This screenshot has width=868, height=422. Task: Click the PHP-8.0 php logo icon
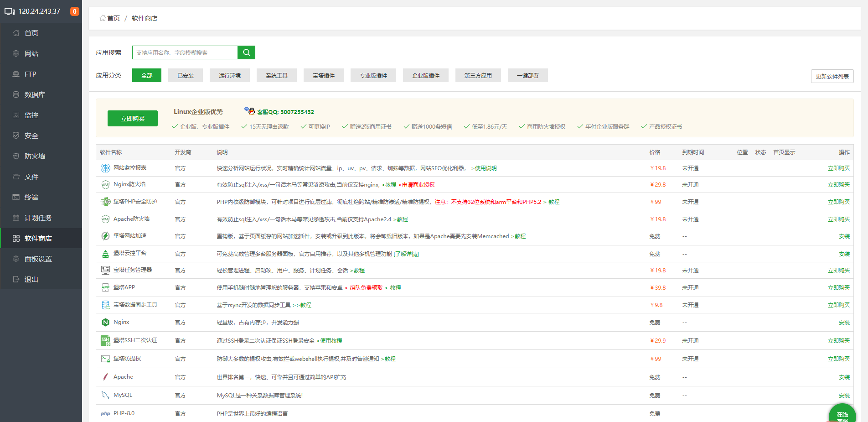click(x=105, y=413)
